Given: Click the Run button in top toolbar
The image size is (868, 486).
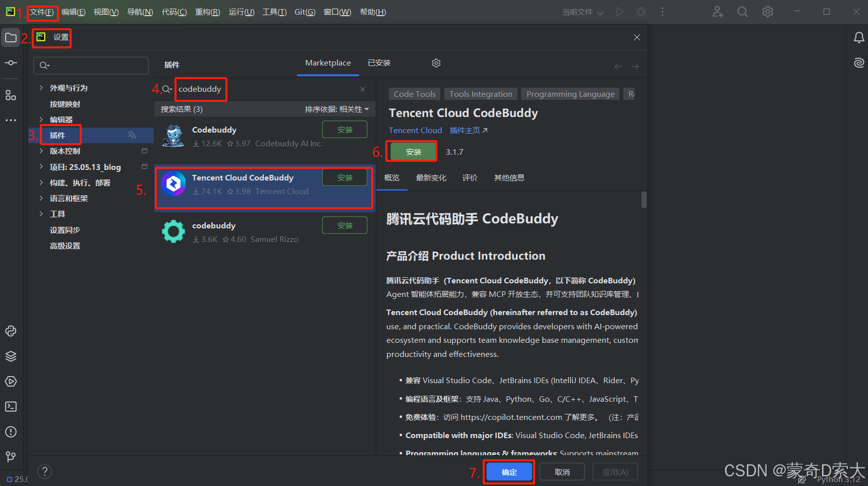Looking at the screenshot, I should [620, 12].
